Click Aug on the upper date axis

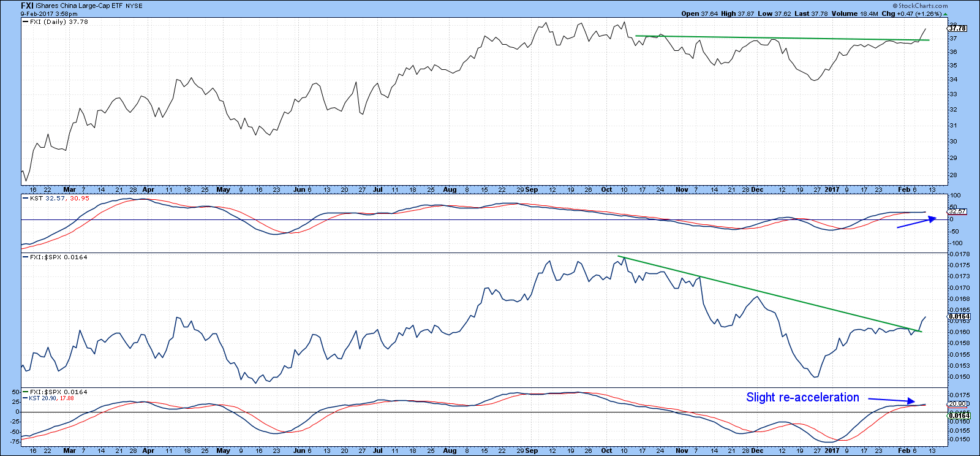pos(450,190)
